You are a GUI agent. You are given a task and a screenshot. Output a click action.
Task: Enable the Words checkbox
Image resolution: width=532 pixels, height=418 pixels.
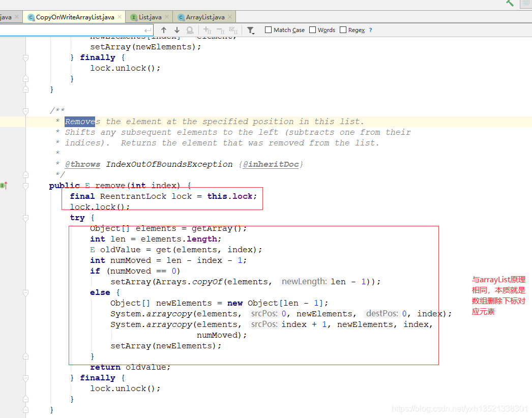click(x=312, y=29)
